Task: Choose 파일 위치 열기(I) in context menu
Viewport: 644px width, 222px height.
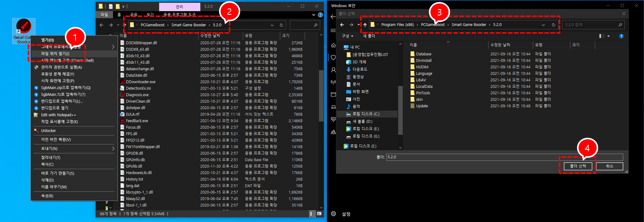Action: [x=73, y=54]
